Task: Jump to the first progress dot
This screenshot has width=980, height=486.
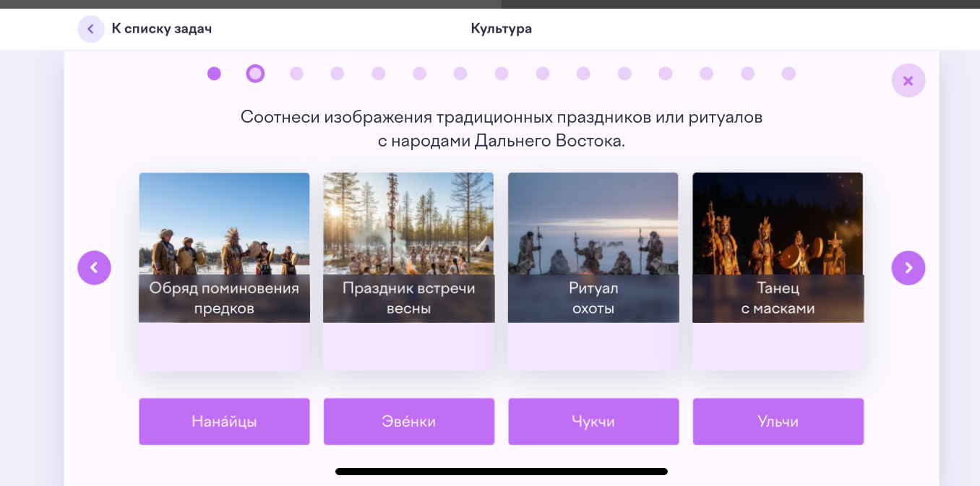Action: click(214, 74)
